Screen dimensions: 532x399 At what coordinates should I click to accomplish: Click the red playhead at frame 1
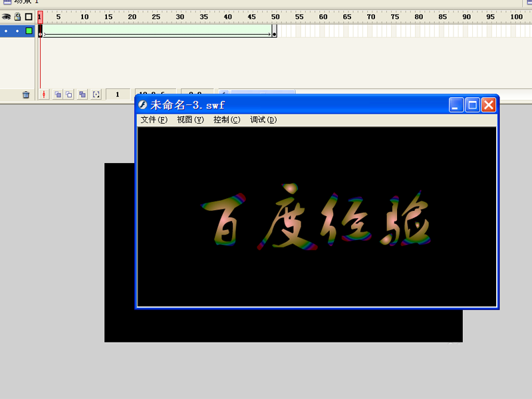coord(40,17)
